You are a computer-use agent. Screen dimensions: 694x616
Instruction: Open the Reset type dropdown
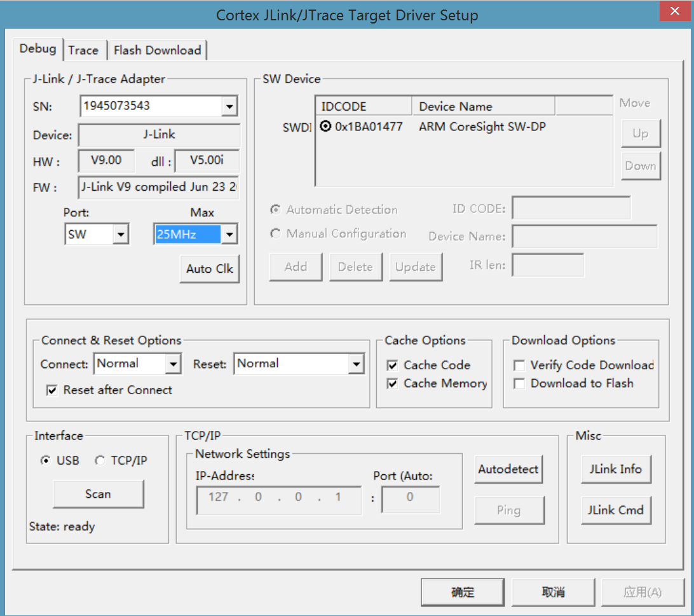click(x=356, y=364)
